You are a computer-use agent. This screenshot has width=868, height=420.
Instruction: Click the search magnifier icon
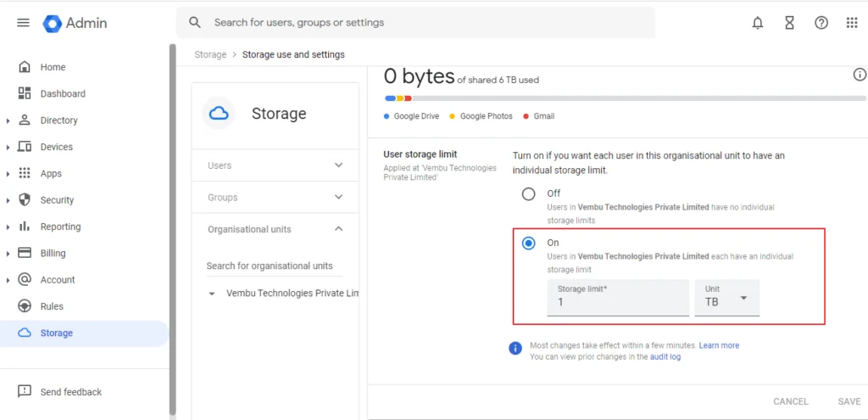click(x=194, y=23)
